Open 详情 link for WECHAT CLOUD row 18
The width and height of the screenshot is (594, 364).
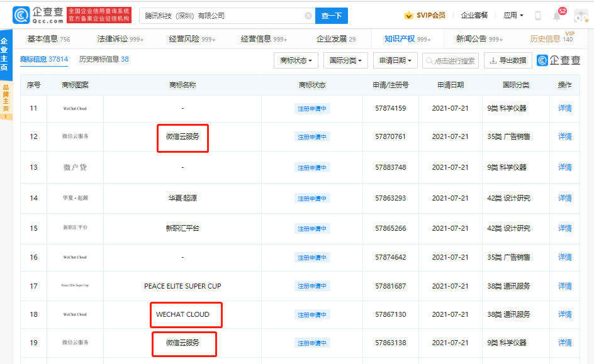(564, 314)
